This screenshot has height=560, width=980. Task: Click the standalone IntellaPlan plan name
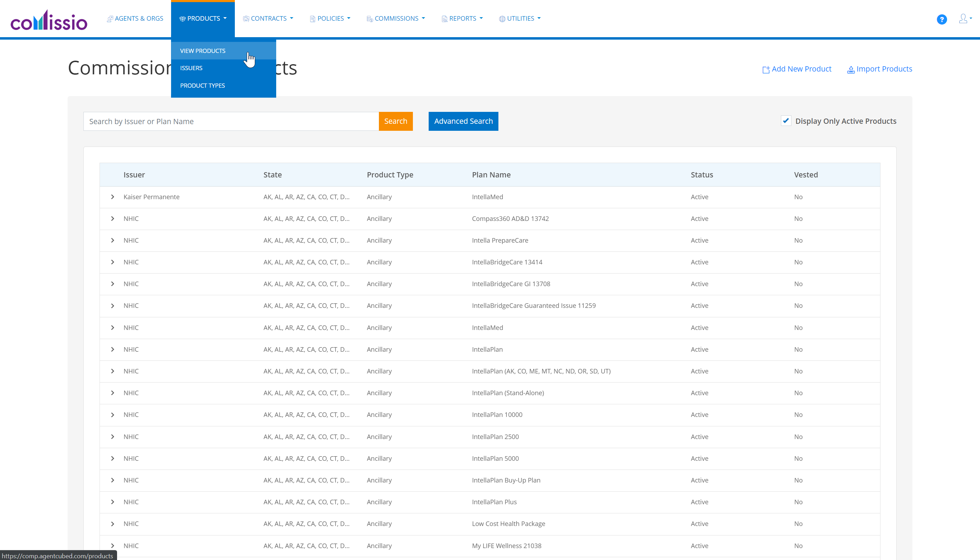[487, 349]
